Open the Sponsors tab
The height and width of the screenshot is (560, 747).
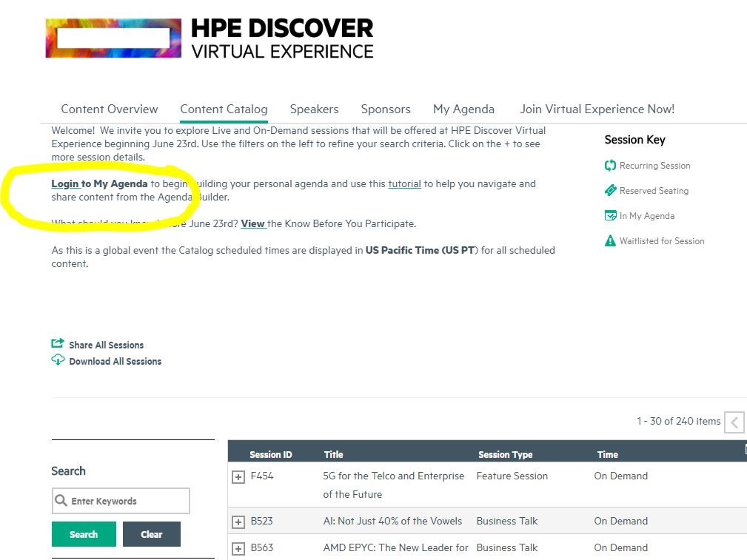(x=386, y=109)
